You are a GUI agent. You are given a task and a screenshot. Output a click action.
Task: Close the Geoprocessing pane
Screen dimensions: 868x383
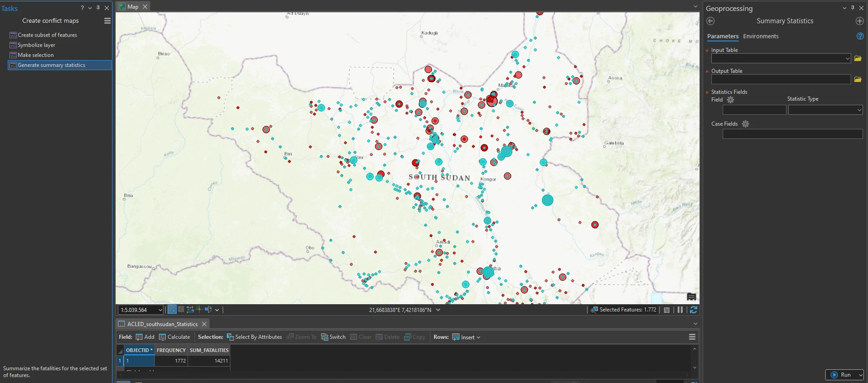861,8
